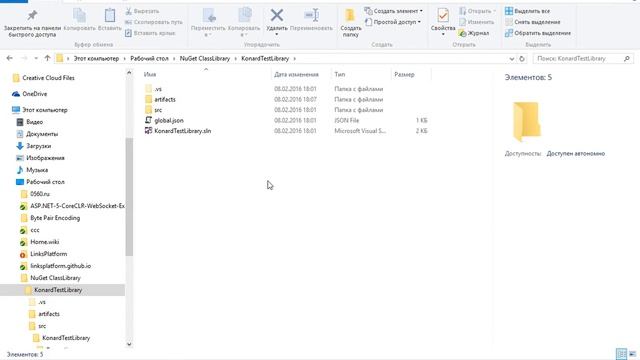Select NuGet ClassLibrary in tree

[x=55, y=278]
